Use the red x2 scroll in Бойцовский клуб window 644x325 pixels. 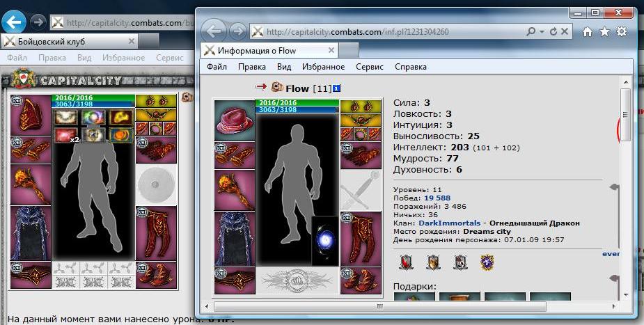click(65, 135)
